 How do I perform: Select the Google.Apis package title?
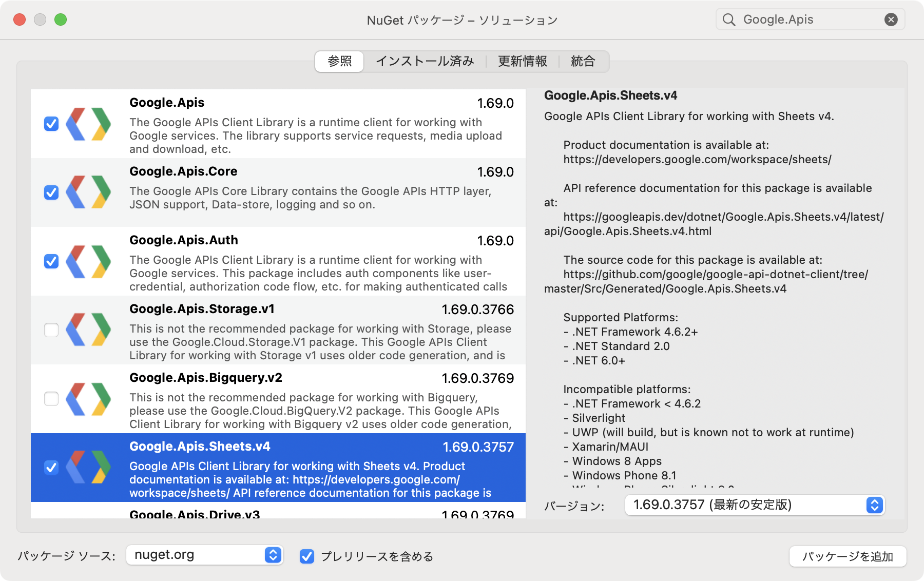pos(167,103)
